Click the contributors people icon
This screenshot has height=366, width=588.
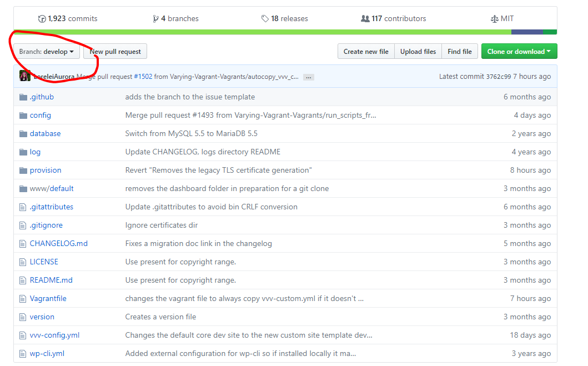[x=365, y=18]
